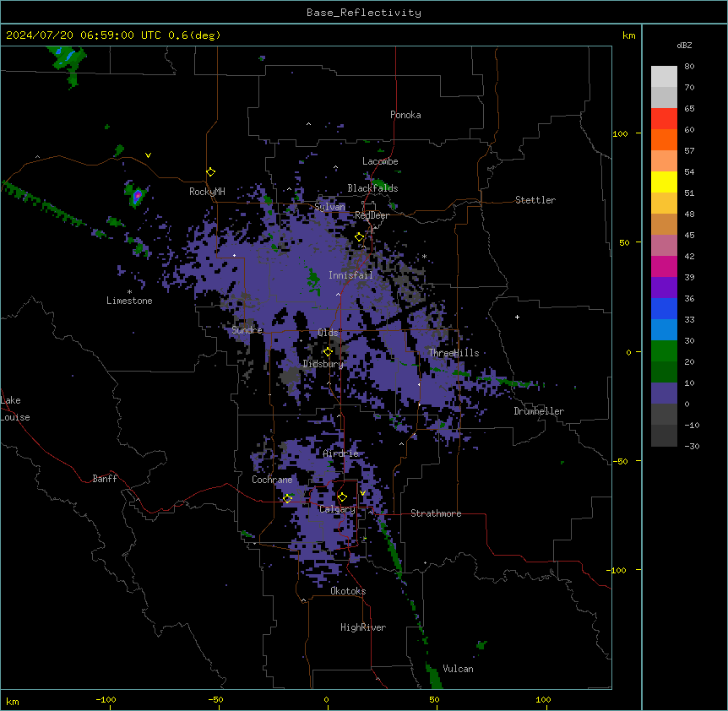Click the Cochrane city label
Viewport: 728px width, 711px height.
[x=272, y=480]
